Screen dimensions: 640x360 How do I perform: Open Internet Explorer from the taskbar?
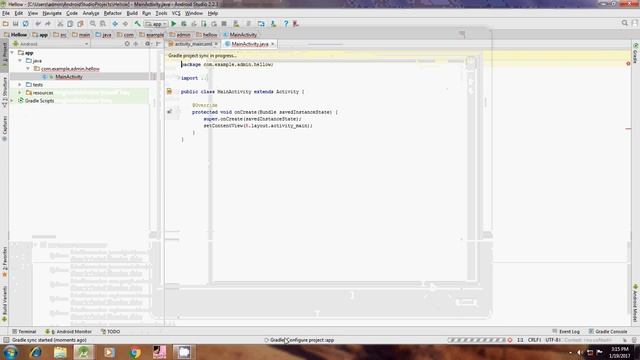tap(36, 352)
